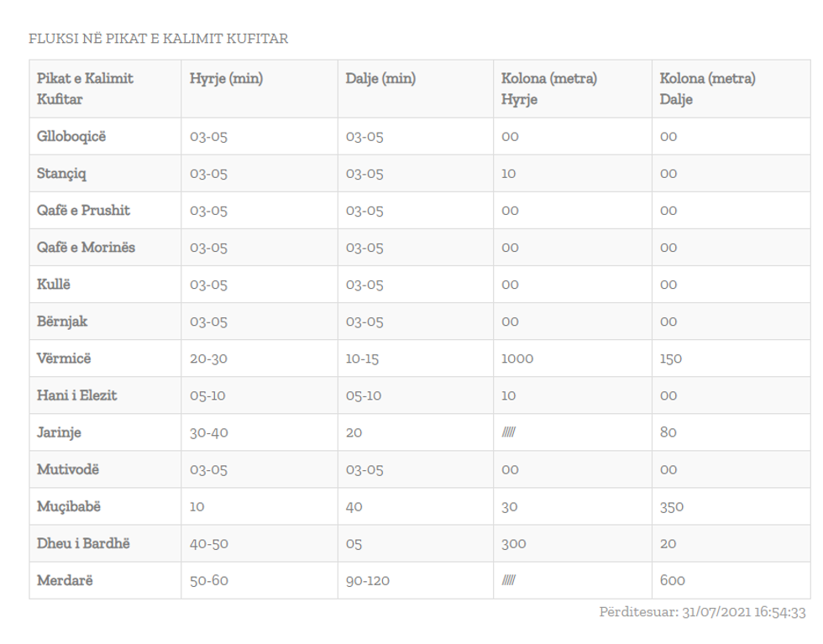Viewport: 823px width, 644px height.
Task: Click the Vërmicë entry queue value 1000
Action: (517, 359)
